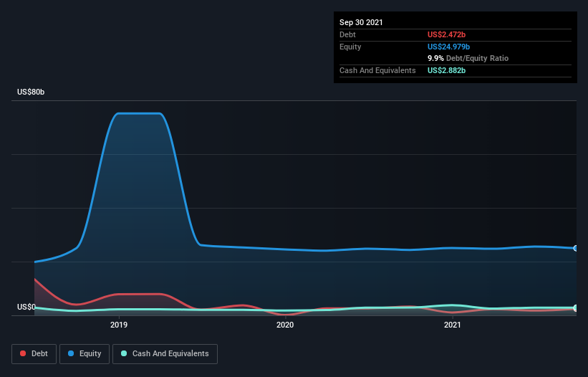Image resolution: width=588 pixels, height=377 pixels.
Task: Click the red Debt legend dot
Action: click(23, 353)
